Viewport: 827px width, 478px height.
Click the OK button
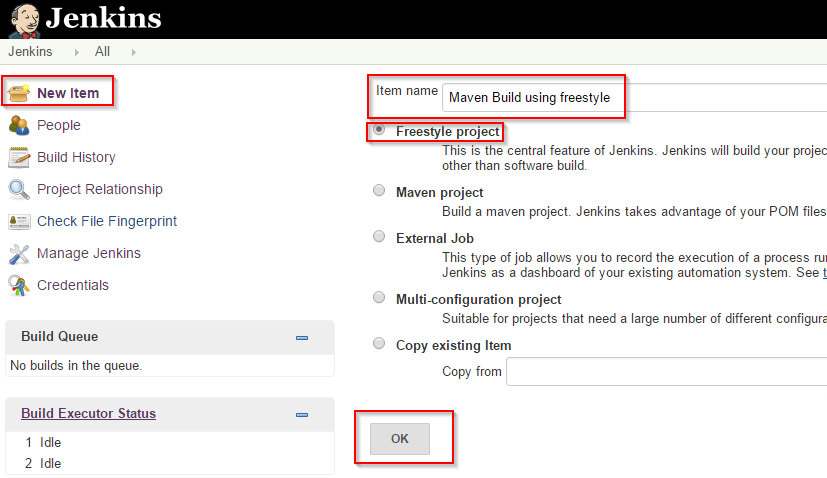[400, 438]
